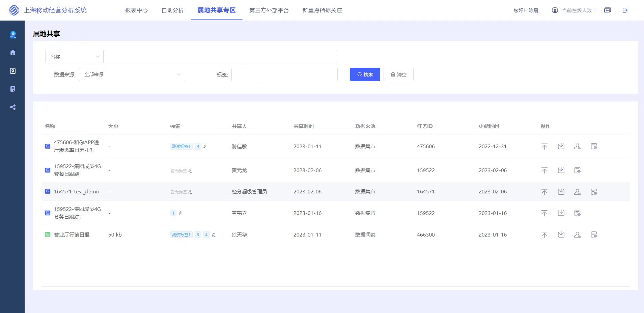Click the 搜索 button
The width and height of the screenshot is (644, 313).
pyautogui.click(x=365, y=74)
